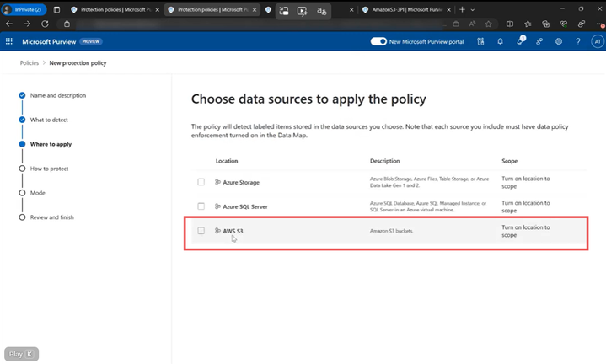Screen dimensions: 606x364
Task: Click the Policies breadcrumb link
Action: [29, 63]
